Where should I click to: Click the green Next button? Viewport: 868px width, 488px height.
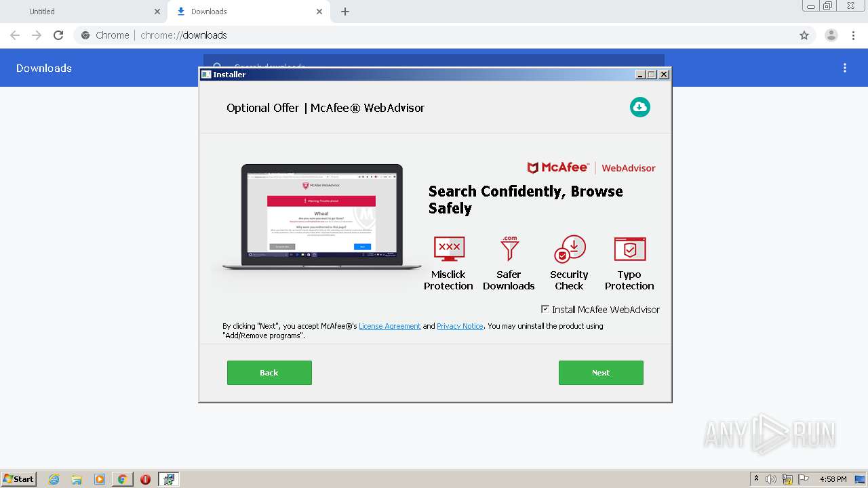(x=601, y=373)
